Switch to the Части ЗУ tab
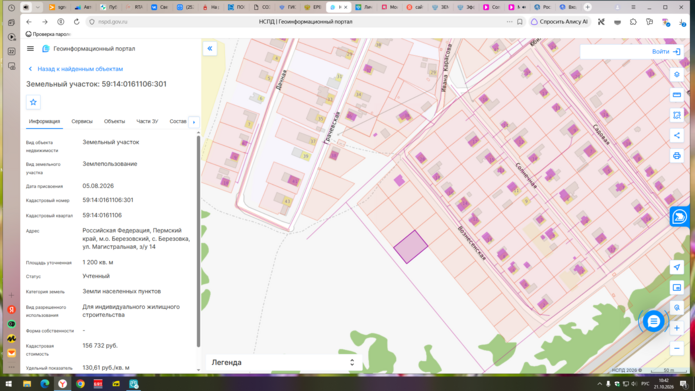The image size is (695, 391). [147, 121]
